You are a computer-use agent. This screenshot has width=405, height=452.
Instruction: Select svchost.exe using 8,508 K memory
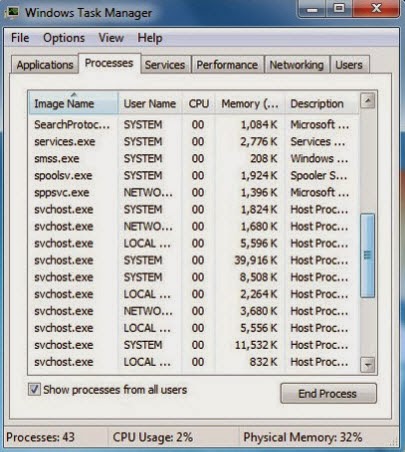(194, 277)
